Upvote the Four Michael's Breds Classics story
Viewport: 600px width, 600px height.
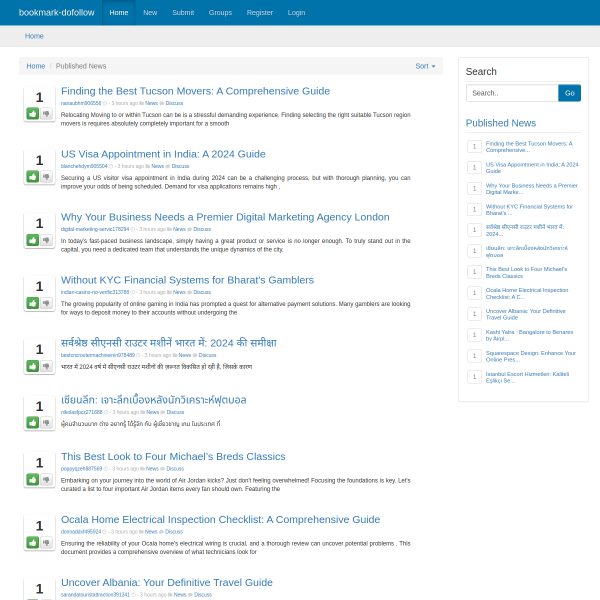33,479
